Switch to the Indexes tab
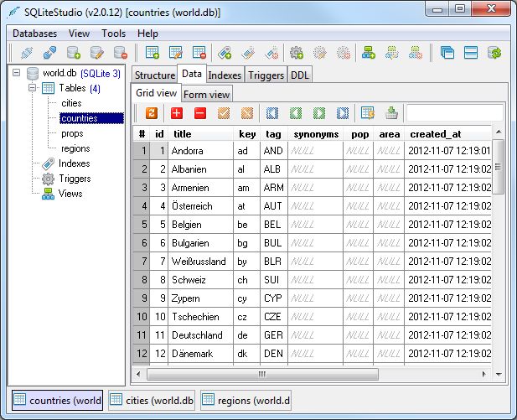This screenshot has height=420, width=517. point(225,75)
